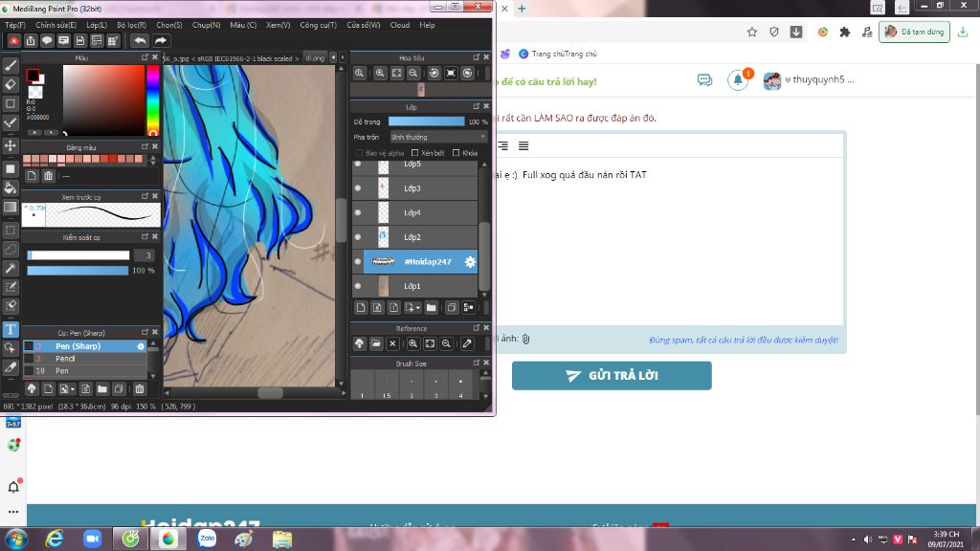
Task: Toggle visibility of Lớp2 layer
Action: point(358,237)
